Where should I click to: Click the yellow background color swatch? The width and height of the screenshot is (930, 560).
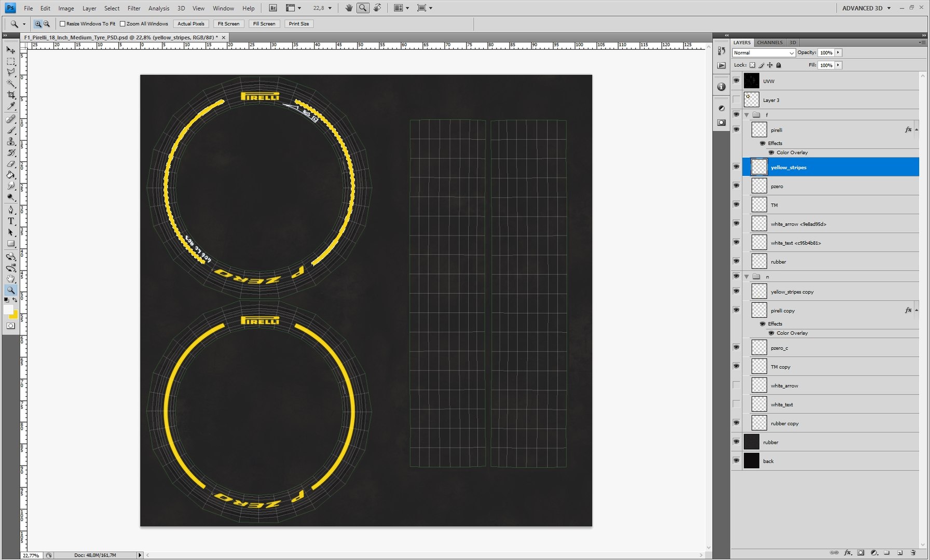point(14,315)
